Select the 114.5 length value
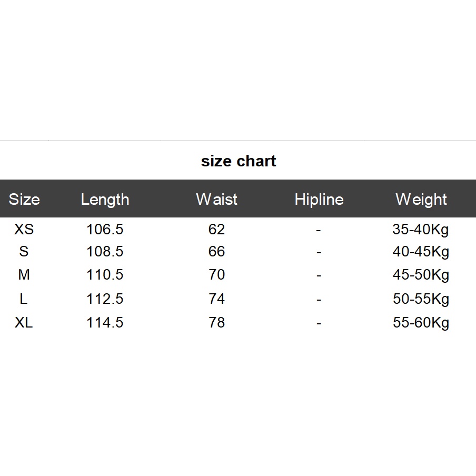The image size is (476, 476). pos(105,322)
